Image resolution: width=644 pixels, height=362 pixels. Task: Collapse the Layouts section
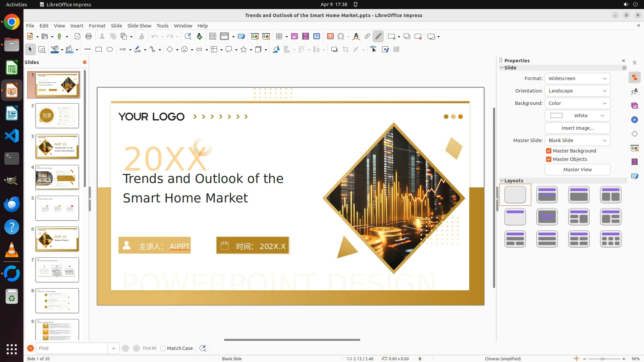pyautogui.click(x=502, y=181)
